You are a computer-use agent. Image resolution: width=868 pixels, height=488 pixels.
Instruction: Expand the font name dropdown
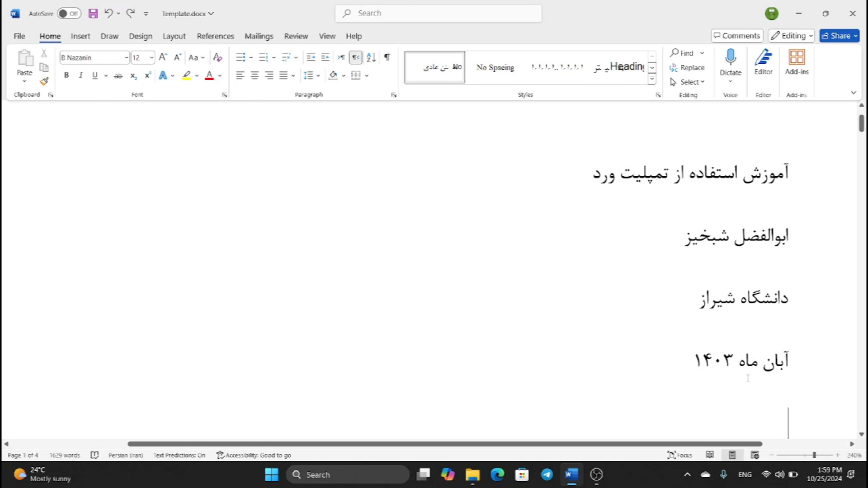(x=126, y=58)
